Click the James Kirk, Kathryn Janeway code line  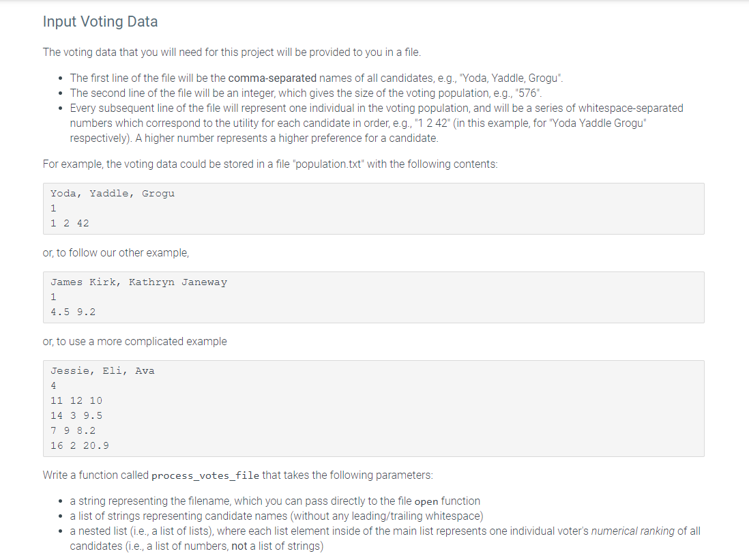coord(138,282)
